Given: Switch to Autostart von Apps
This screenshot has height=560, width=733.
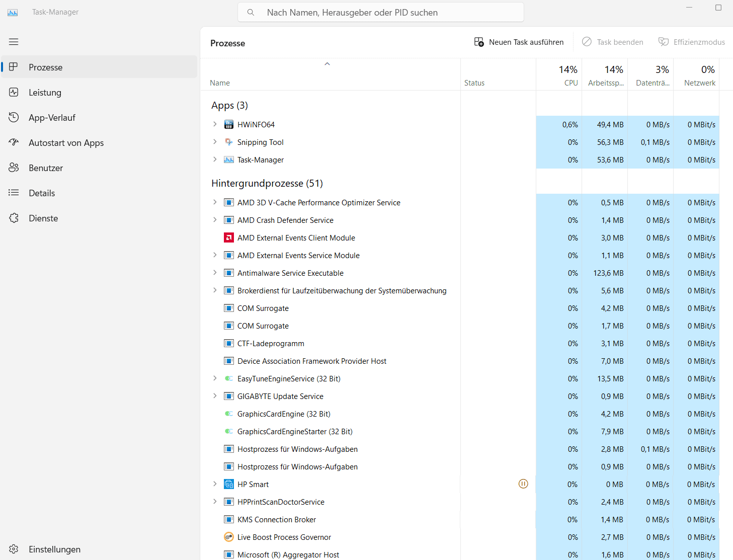Looking at the screenshot, I should [x=99, y=142].
